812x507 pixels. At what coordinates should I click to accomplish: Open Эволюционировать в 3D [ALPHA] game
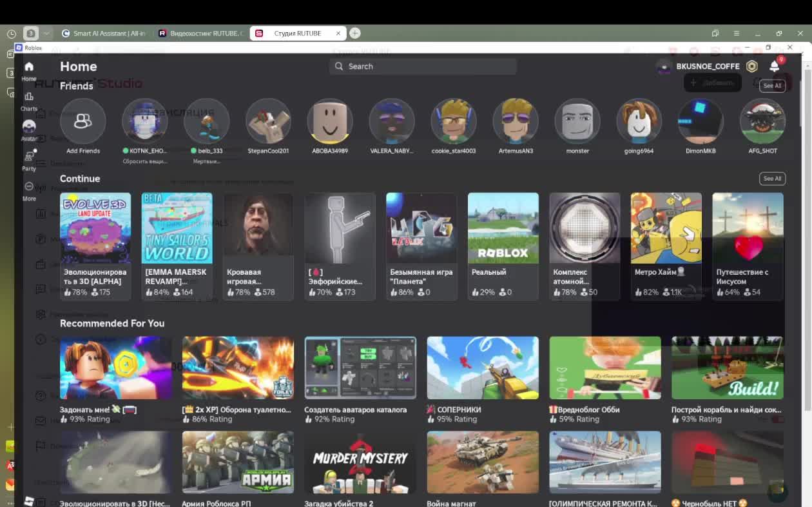95,246
